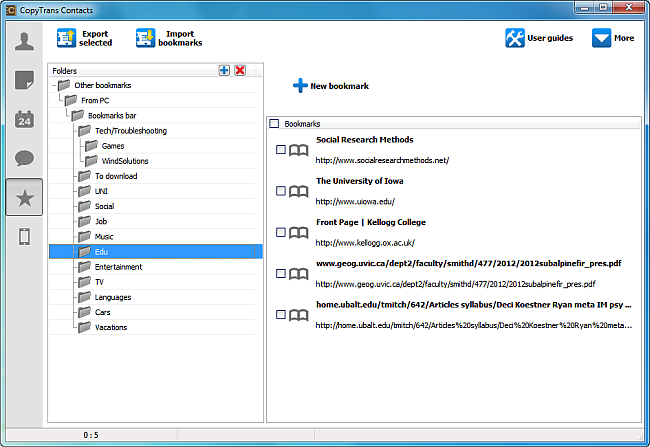Image resolution: width=650 pixels, height=447 pixels.
Task: Select the Social folder
Action: point(104,206)
